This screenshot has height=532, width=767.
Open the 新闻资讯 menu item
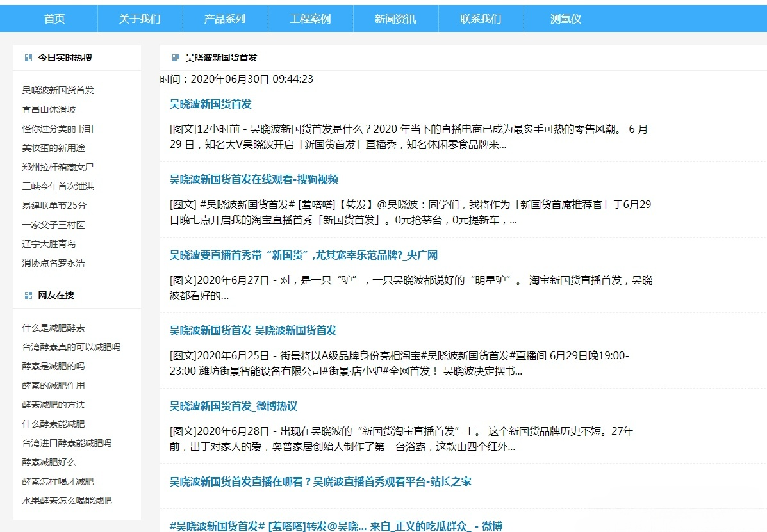click(395, 19)
